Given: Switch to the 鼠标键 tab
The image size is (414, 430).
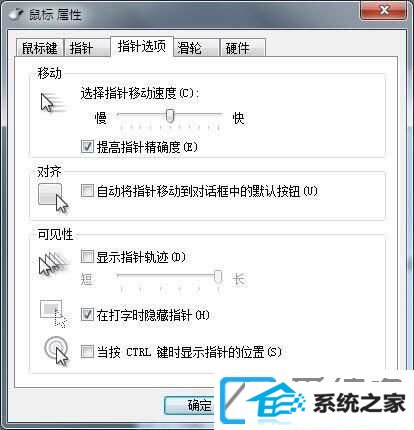Looking at the screenshot, I should pos(40,48).
